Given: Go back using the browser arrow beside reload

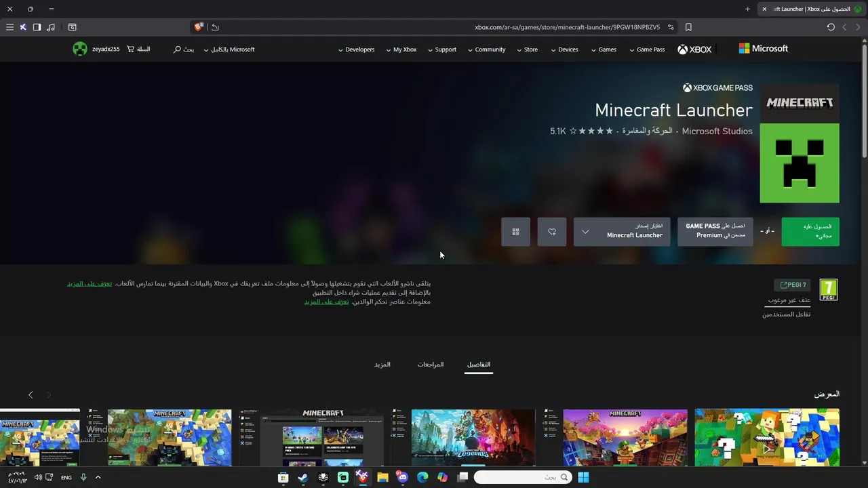Looking at the screenshot, I should pyautogui.click(x=844, y=27).
